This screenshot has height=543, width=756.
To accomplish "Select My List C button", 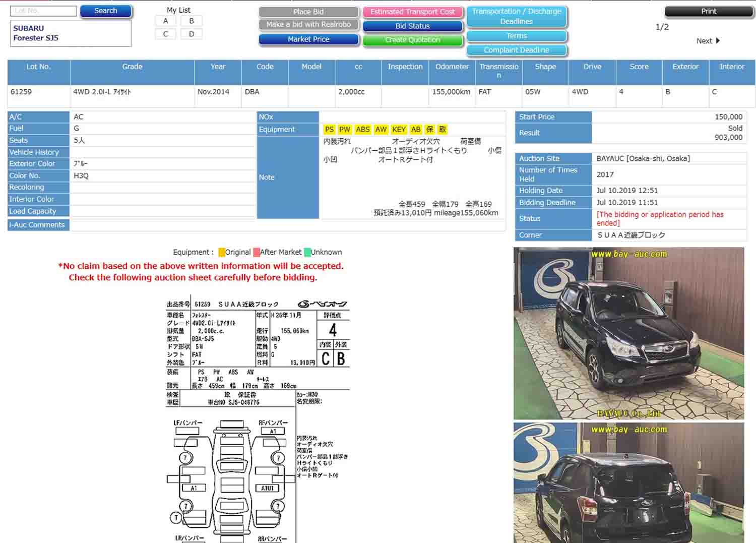I will click(165, 34).
